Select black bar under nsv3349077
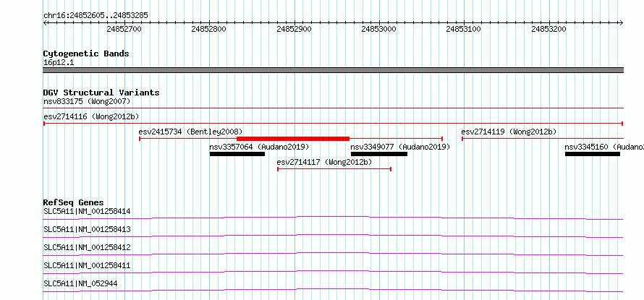Viewport: 644px width, 300px height. point(379,154)
